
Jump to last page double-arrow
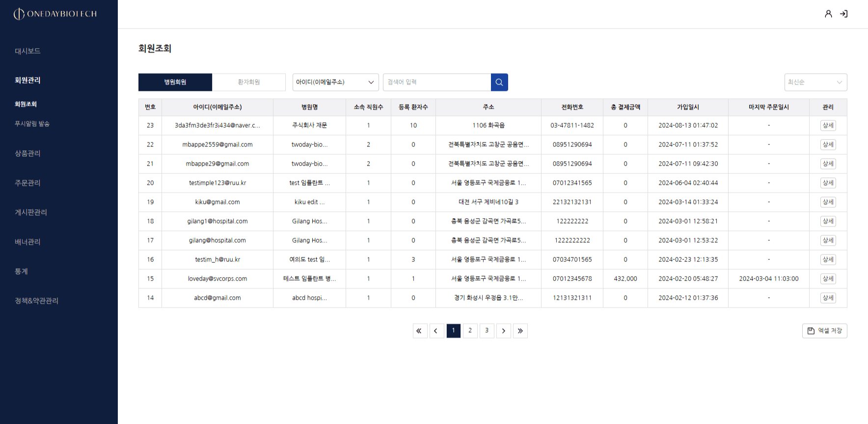point(520,331)
